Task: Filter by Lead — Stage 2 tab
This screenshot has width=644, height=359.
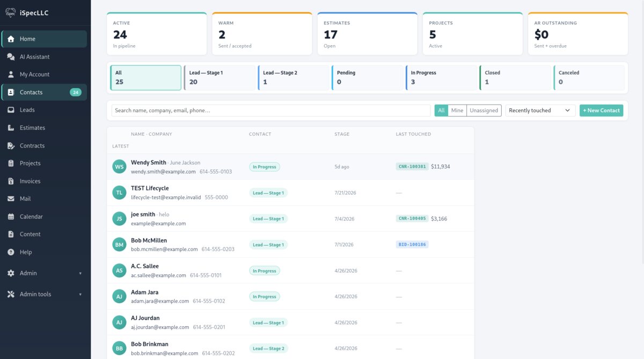Action: 294,78
